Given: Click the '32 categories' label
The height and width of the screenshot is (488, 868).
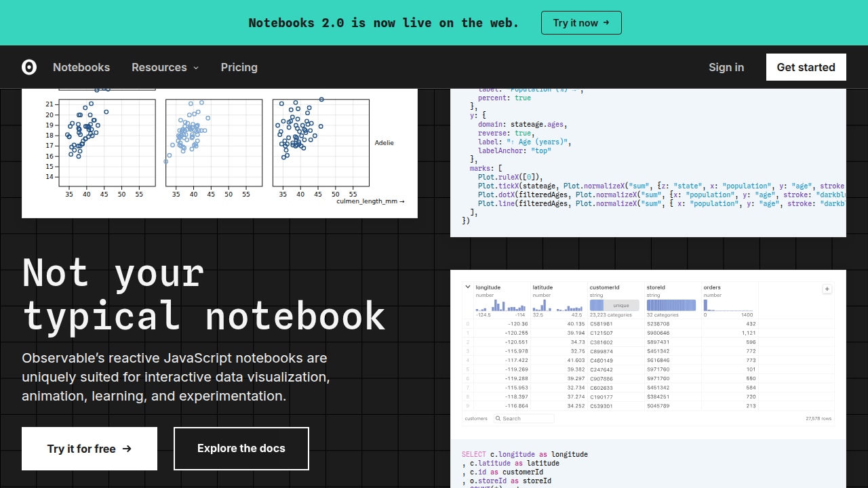Looking at the screenshot, I should click(x=663, y=315).
